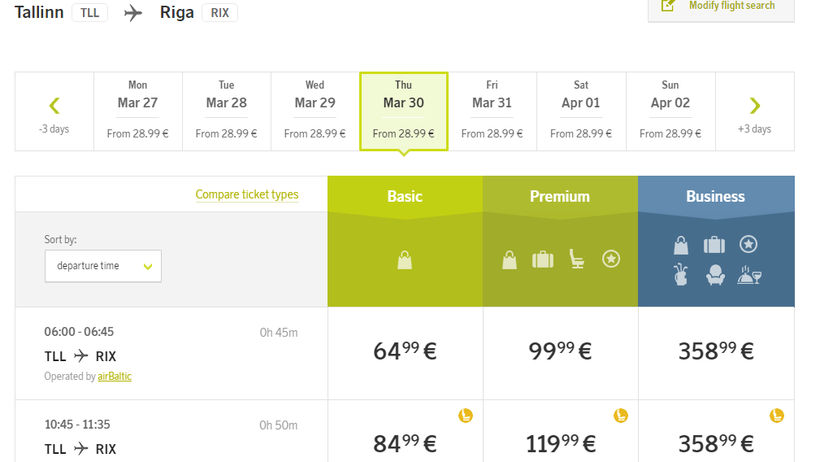
Task: Open the Compare ticket types link
Action: pos(247,195)
